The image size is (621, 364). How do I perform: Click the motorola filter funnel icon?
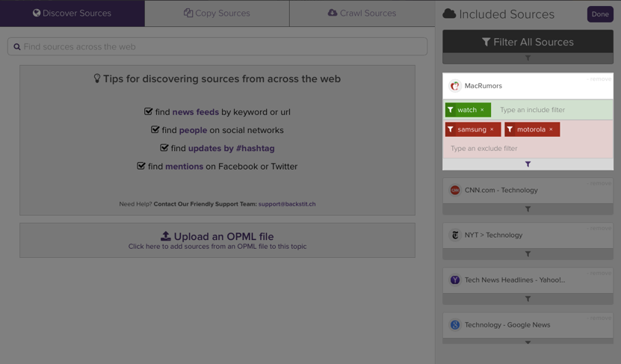510,129
